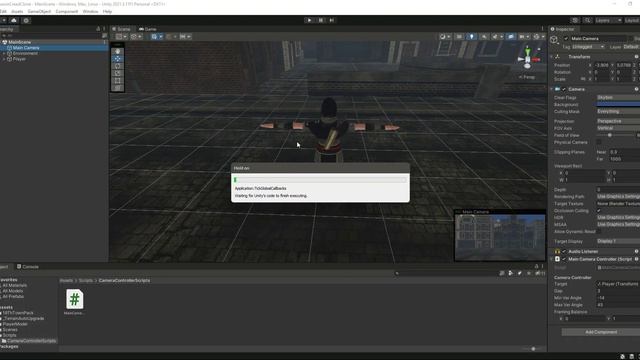Click the Pause button in the toolbar
This screenshot has height=360, width=640.
[321, 20]
